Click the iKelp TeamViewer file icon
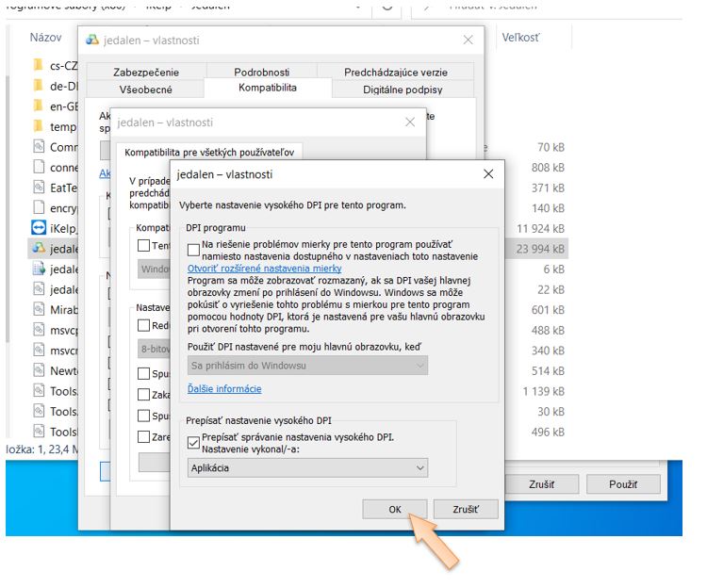This screenshot has width=707, height=588. (x=39, y=228)
